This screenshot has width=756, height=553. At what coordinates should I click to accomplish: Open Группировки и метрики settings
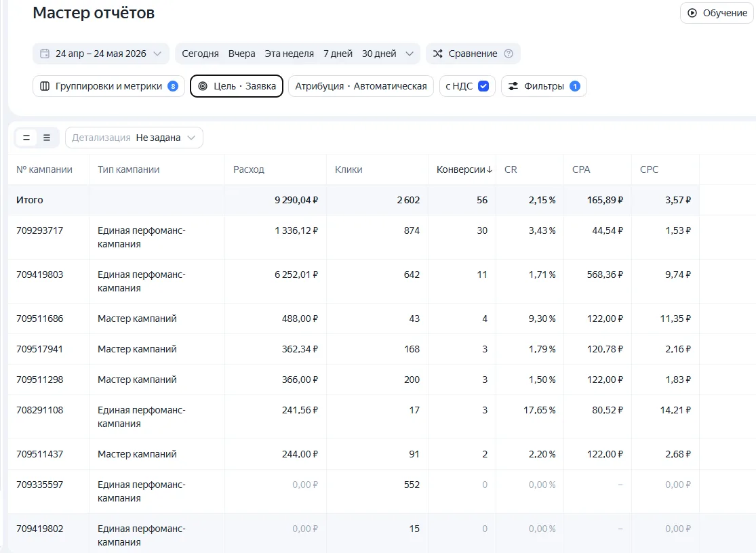coord(108,86)
